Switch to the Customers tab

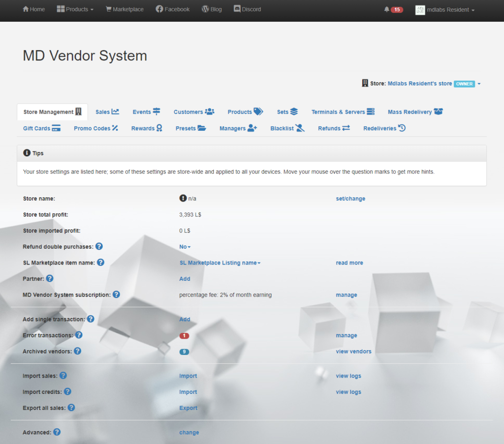coord(194,112)
